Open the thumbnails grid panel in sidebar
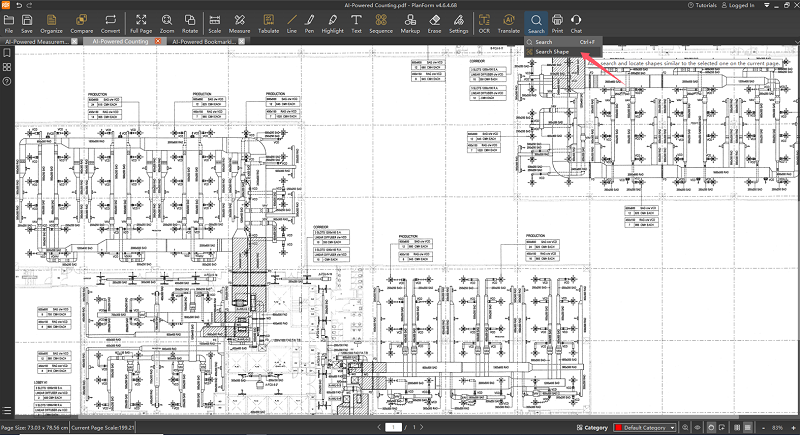Viewport: 800px width, 435px height. point(7,67)
